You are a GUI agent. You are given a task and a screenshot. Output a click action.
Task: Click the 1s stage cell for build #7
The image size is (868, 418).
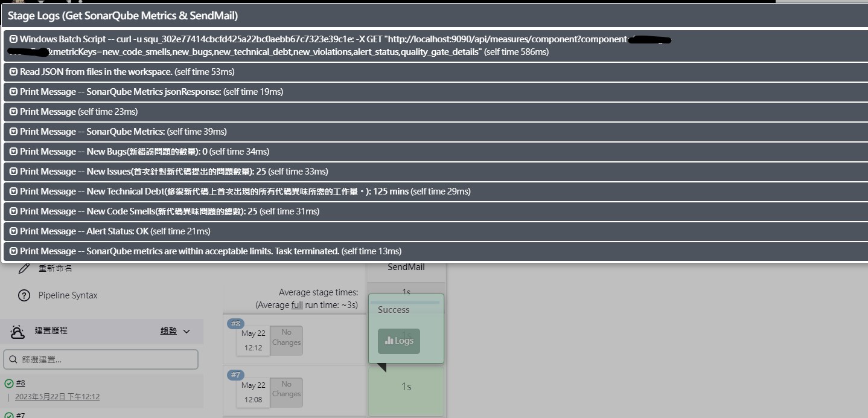(406, 391)
